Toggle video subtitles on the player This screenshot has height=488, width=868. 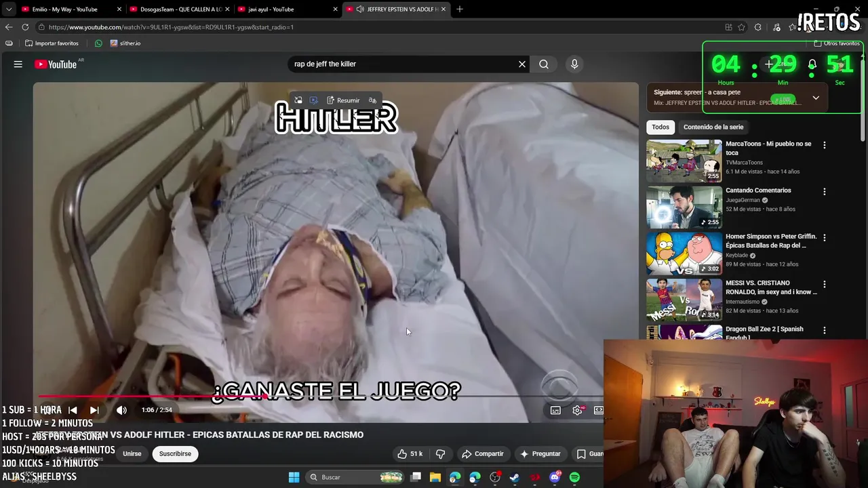(555, 410)
